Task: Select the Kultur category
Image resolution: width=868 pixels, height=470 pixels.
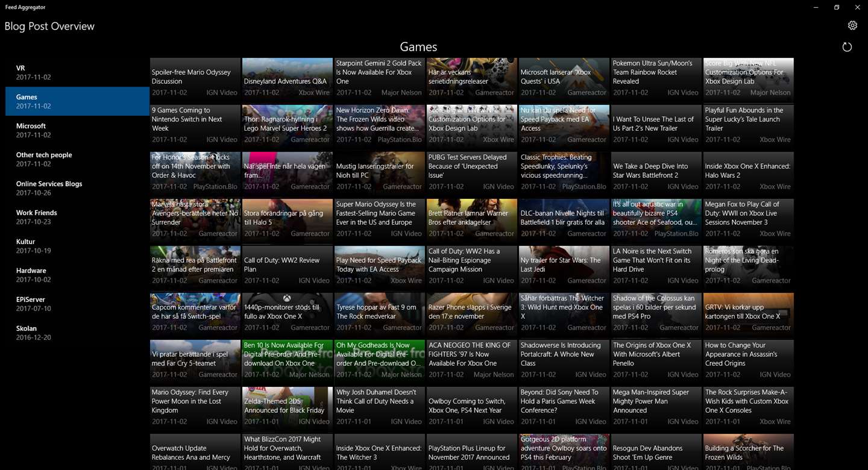Action: click(x=78, y=246)
